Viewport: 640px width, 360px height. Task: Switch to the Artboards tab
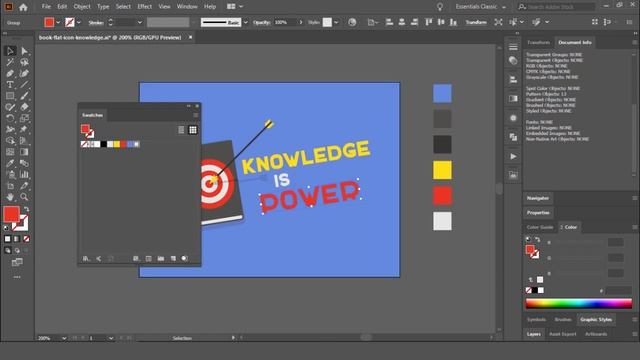coord(596,334)
